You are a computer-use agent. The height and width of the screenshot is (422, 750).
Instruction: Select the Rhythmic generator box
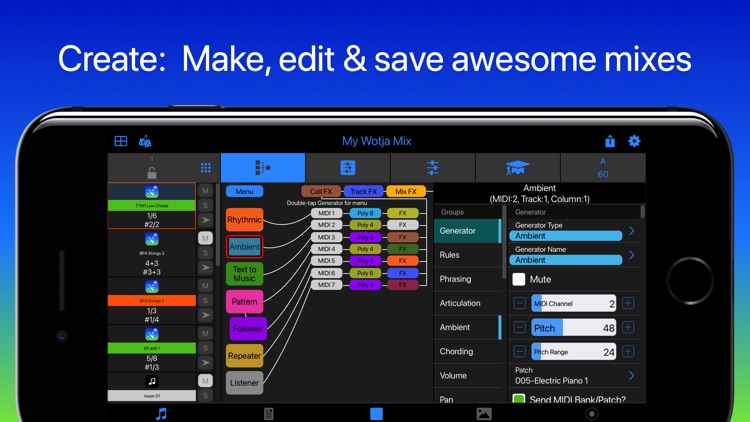point(244,220)
